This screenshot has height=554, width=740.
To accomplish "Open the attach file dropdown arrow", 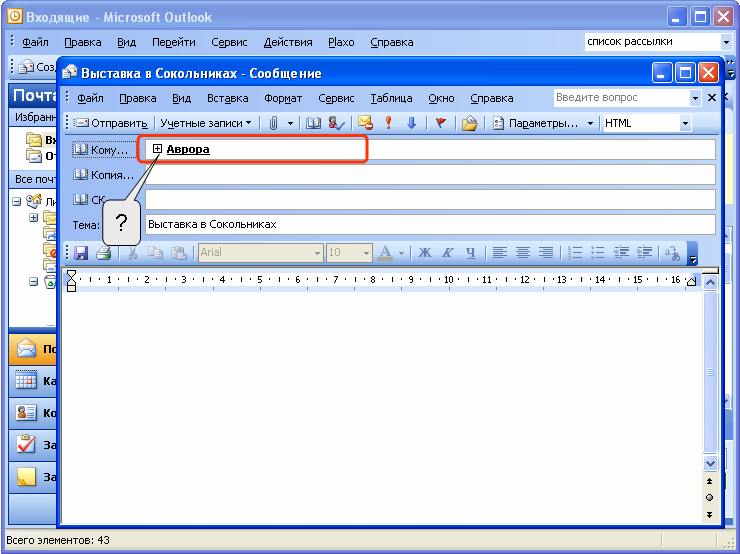I will coord(290,124).
